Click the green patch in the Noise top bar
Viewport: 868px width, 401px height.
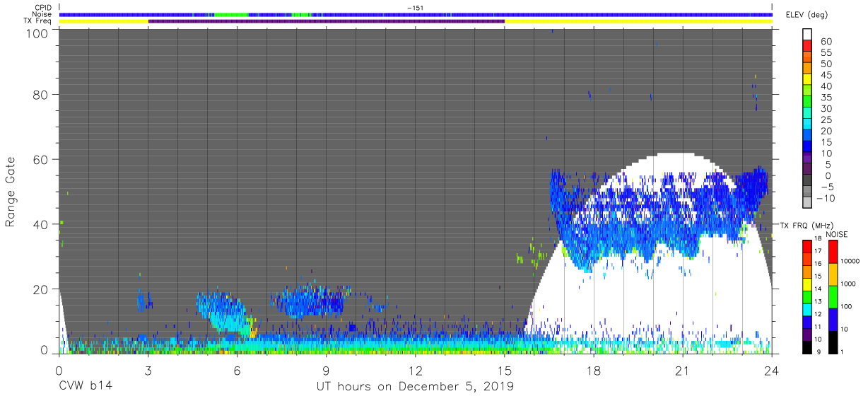pos(232,14)
